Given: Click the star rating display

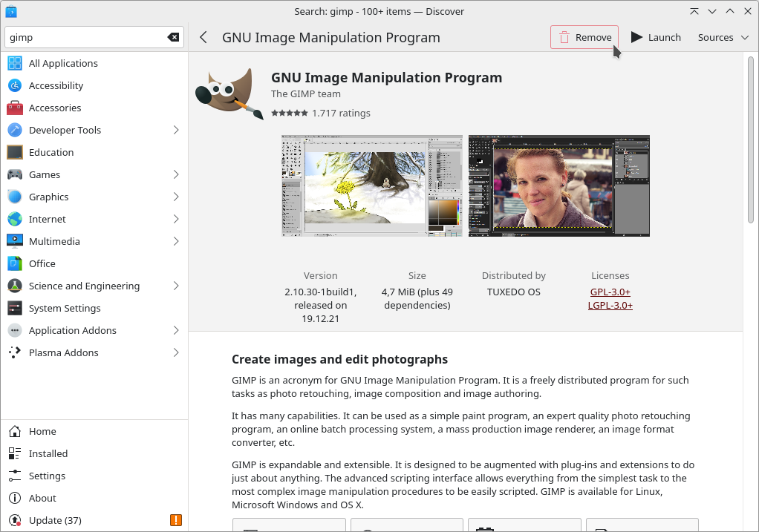Looking at the screenshot, I should pyautogui.click(x=290, y=114).
